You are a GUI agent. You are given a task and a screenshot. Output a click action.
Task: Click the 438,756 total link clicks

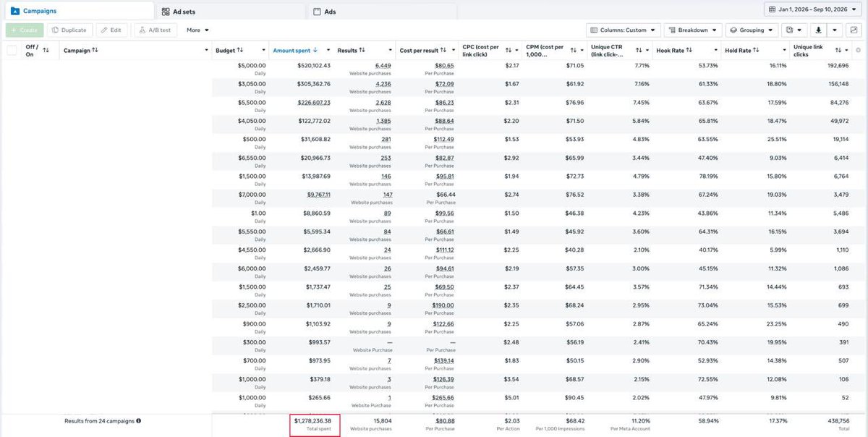pyautogui.click(x=838, y=420)
